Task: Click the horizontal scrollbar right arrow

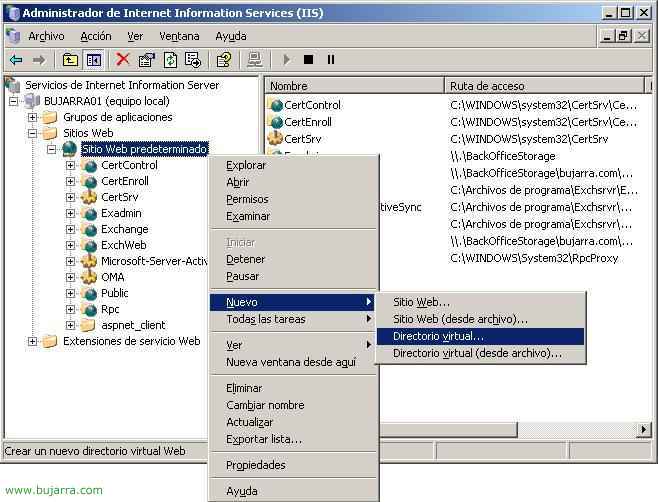Action: point(644,430)
